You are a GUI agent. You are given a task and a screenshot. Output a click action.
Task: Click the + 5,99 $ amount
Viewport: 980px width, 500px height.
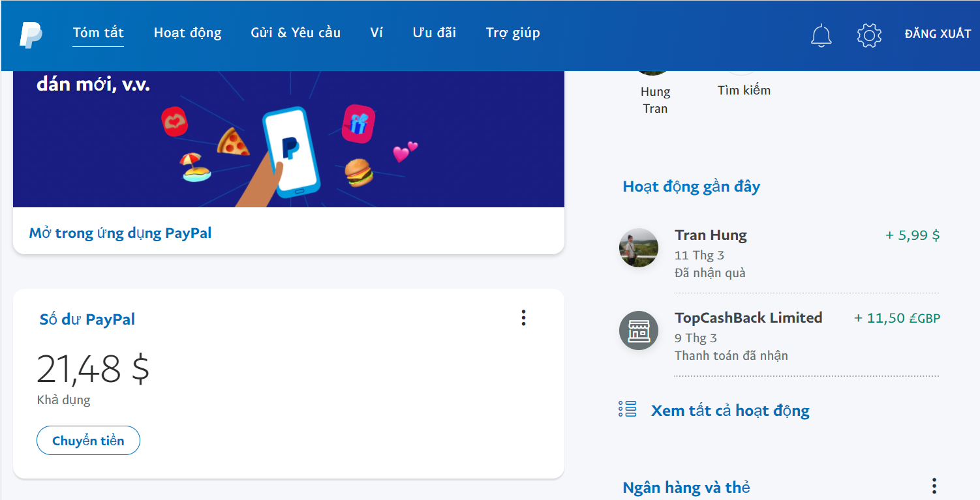[913, 235]
